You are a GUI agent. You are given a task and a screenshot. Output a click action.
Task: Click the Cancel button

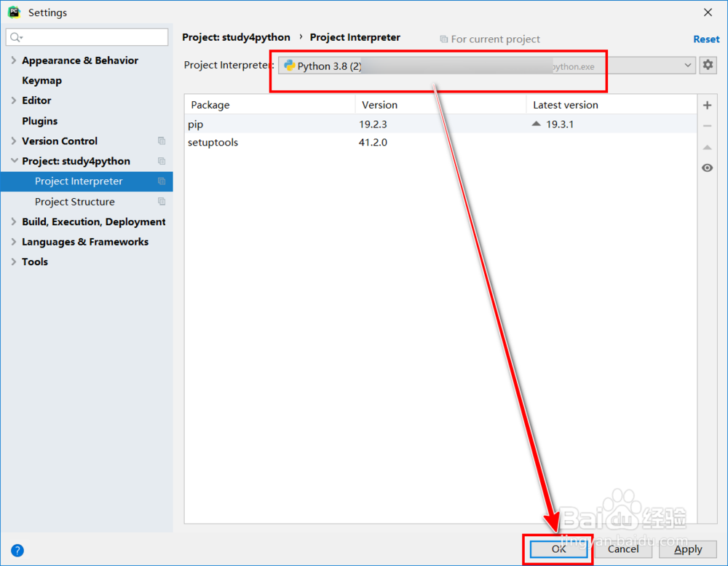[x=623, y=549]
